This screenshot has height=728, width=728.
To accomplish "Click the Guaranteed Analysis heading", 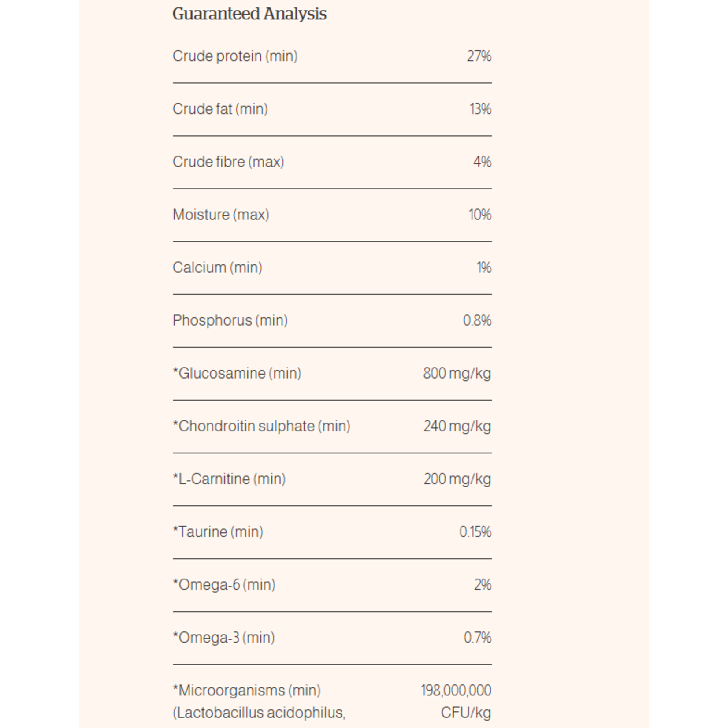I will (249, 14).
